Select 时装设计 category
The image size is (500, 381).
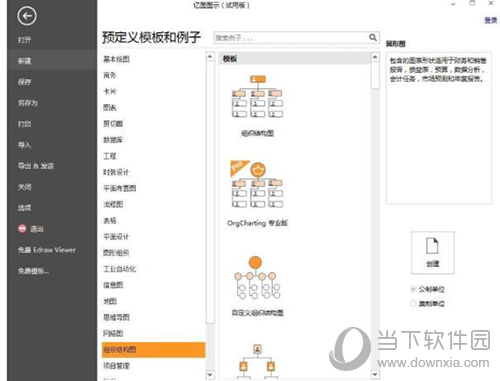pyautogui.click(x=116, y=172)
